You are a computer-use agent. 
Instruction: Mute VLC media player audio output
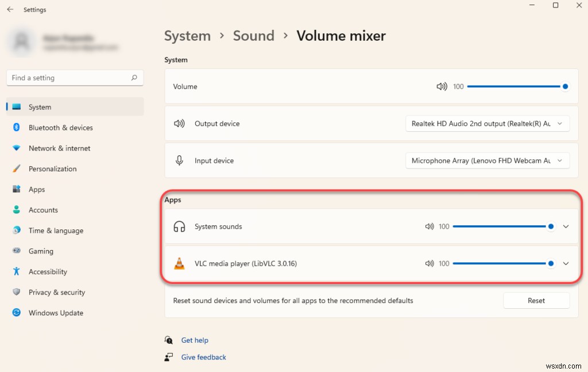[x=430, y=263]
